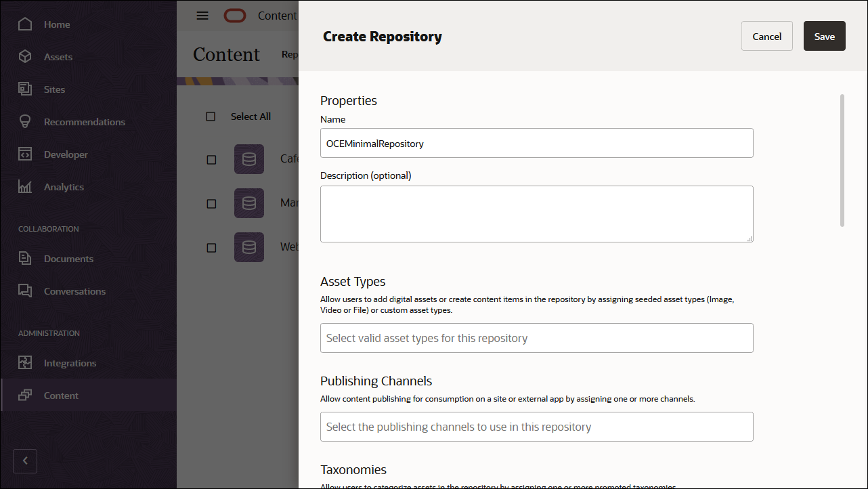Image resolution: width=868 pixels, height=489 pixels.
Task: Select the Assets sidebar icon
Action: [25, 56]
